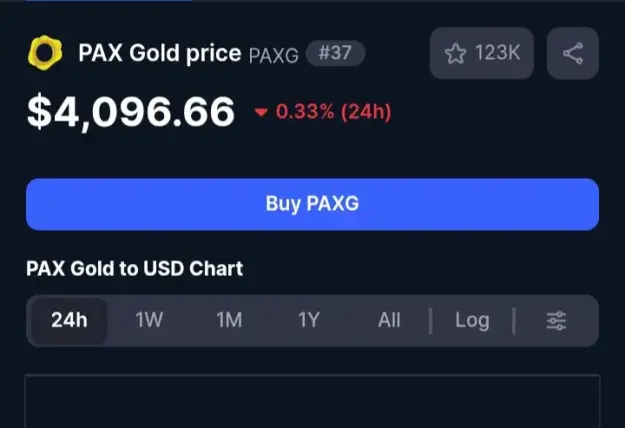The width and height of the screenshot is (625, 428).
Task: Click the #37 rank badge
Action: click(x=335, y=53)
